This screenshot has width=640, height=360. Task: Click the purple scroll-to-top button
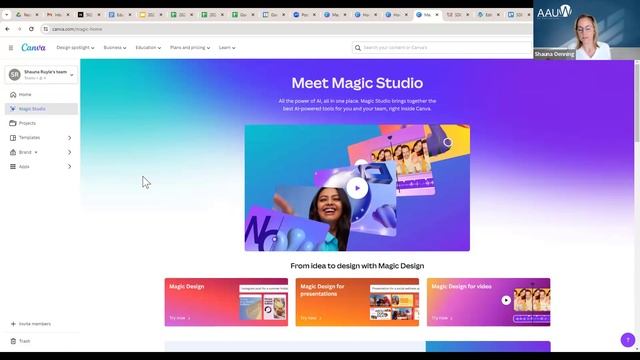[x=628, y=340]
